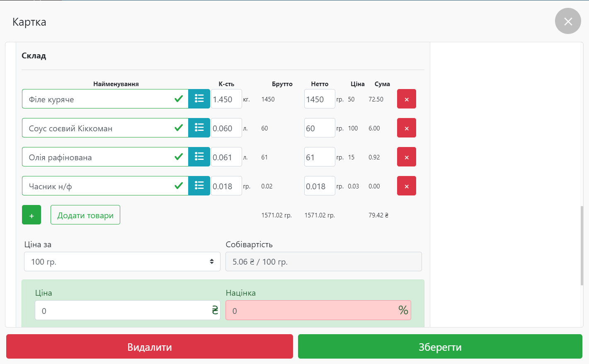Viewport: 589px width, 364px height.
Task: Click the Націнка markup percentage field
Action: click(x=311, y=311)
